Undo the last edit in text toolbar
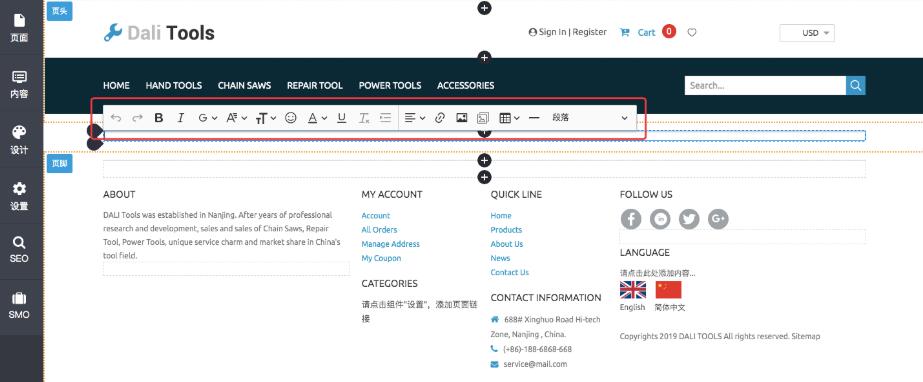 (x=116, y=118)
